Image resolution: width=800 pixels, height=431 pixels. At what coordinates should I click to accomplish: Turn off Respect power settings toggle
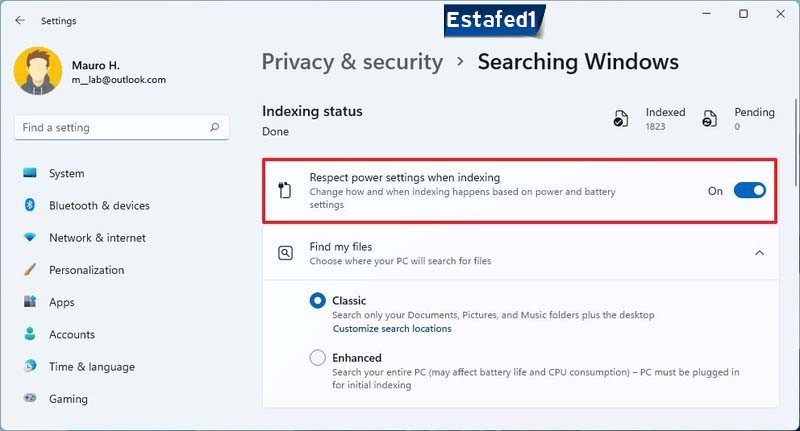(x=749, y=191)
